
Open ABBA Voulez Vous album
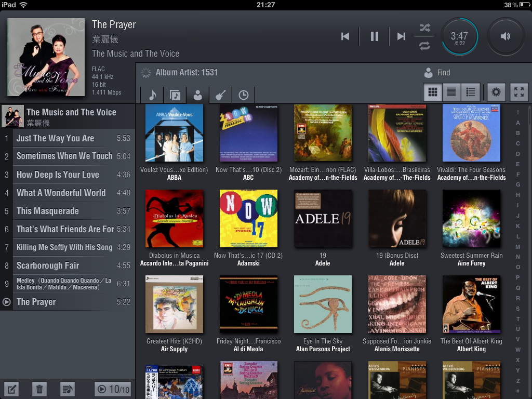pyautogui.click(x=174, y=133)
